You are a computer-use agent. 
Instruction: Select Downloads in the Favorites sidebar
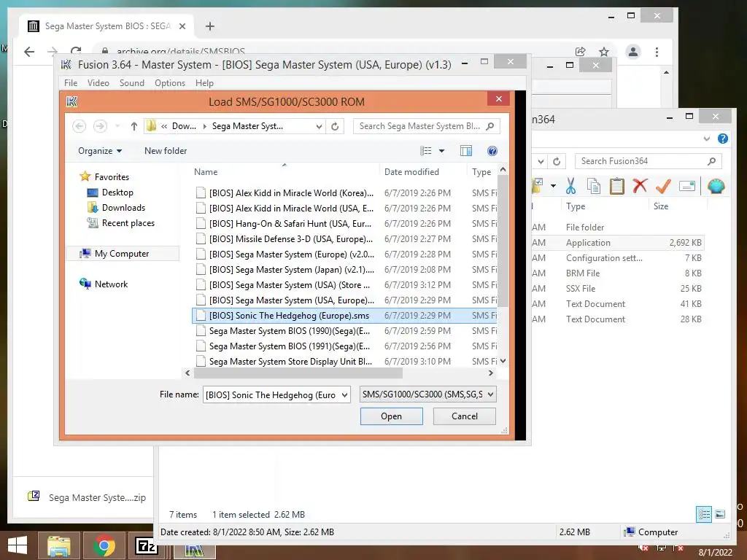[123, 208]
